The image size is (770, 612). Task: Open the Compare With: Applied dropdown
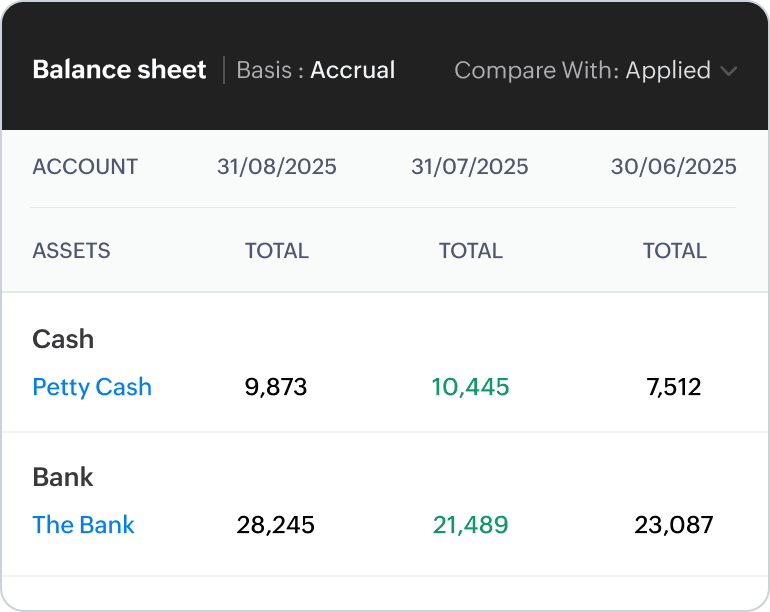point(582,71)
